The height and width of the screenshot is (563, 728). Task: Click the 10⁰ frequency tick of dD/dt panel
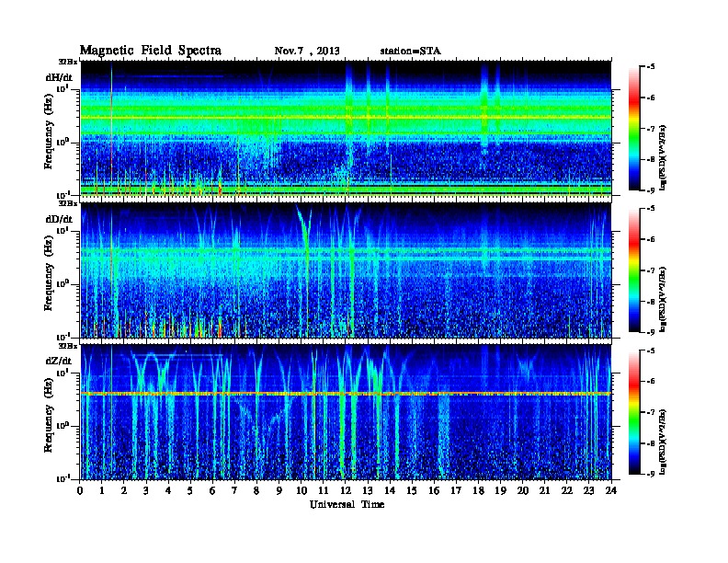pyautogui.click(x=62, y=283)
